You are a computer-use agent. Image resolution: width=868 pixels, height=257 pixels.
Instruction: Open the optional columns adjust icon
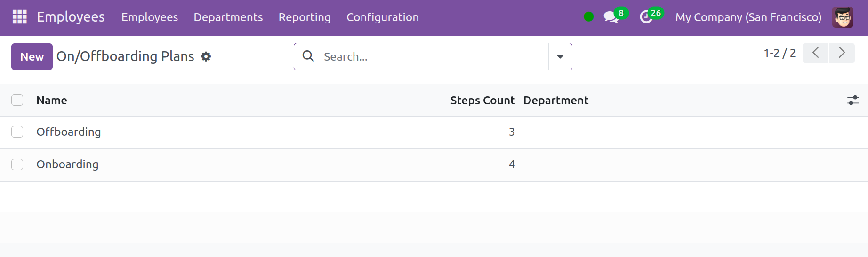point(853,100)
